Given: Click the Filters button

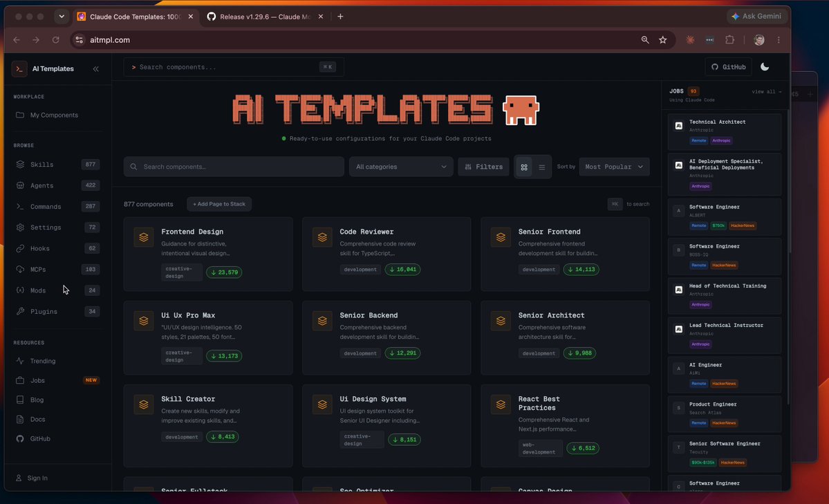Looking at the screenshot, I should (484, 167).
